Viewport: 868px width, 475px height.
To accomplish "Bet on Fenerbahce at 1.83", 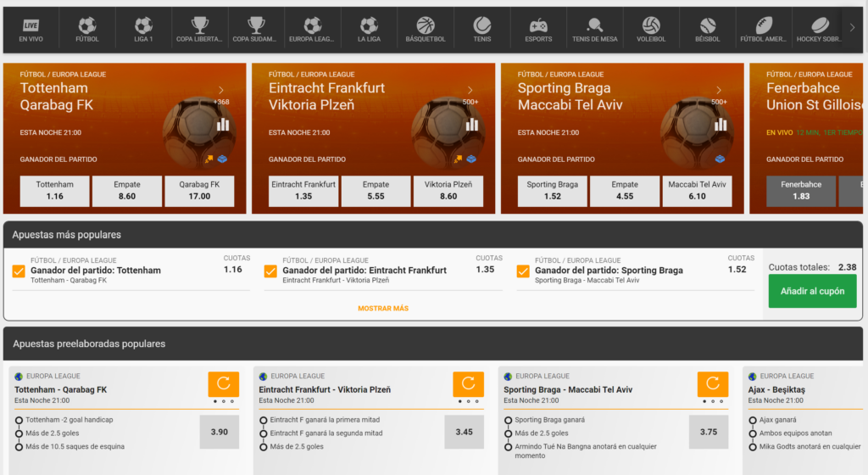I will click(801, 191).
